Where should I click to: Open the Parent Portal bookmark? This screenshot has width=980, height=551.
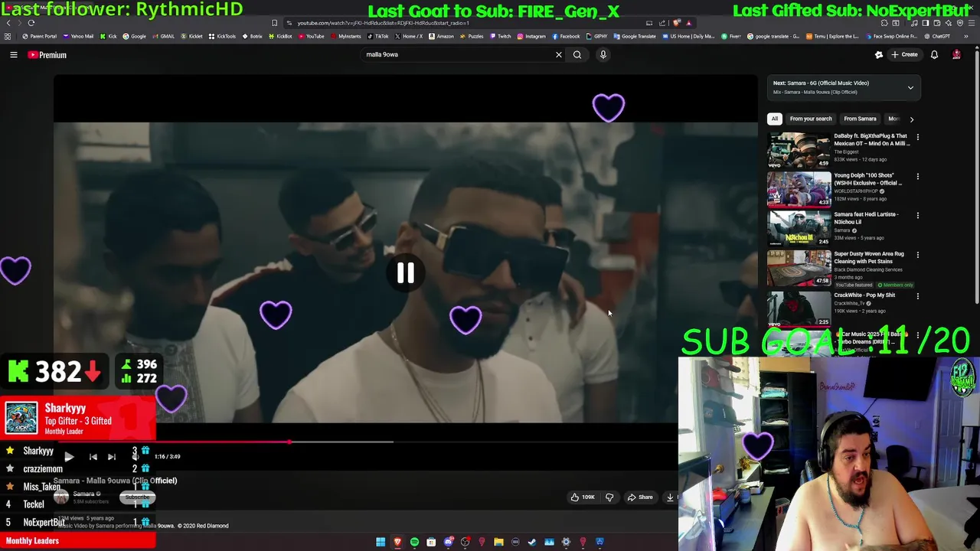click(39, 36)
